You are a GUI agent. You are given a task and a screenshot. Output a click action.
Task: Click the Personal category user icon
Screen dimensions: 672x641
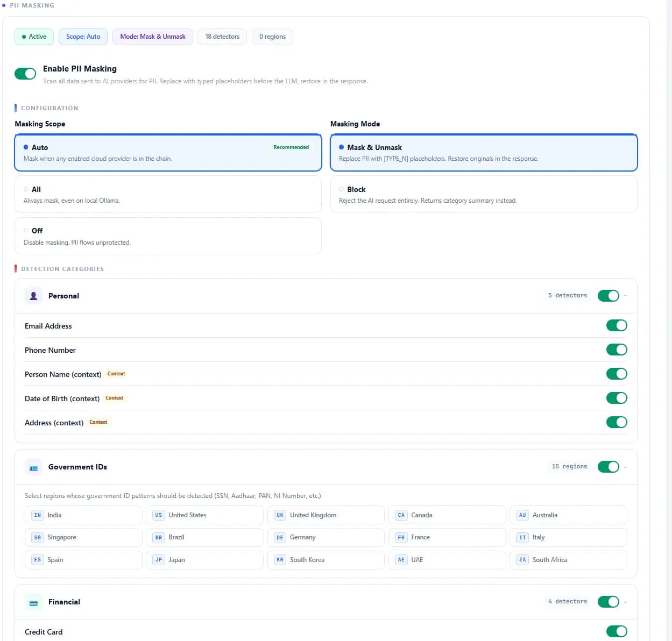point(33,296)
